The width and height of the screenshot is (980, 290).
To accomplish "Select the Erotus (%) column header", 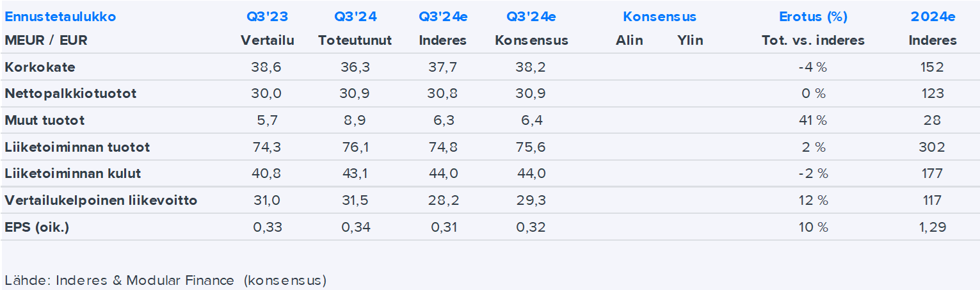I will tap(812, 17).
